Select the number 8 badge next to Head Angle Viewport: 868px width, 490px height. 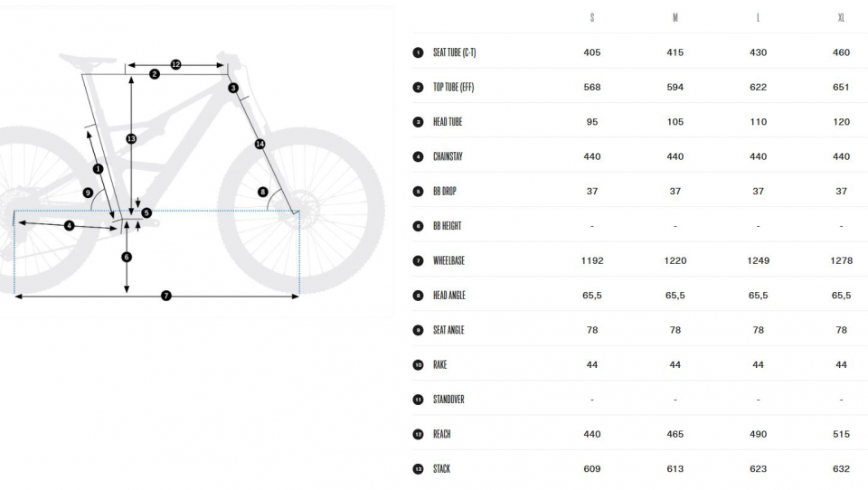[x=418, y=296]
